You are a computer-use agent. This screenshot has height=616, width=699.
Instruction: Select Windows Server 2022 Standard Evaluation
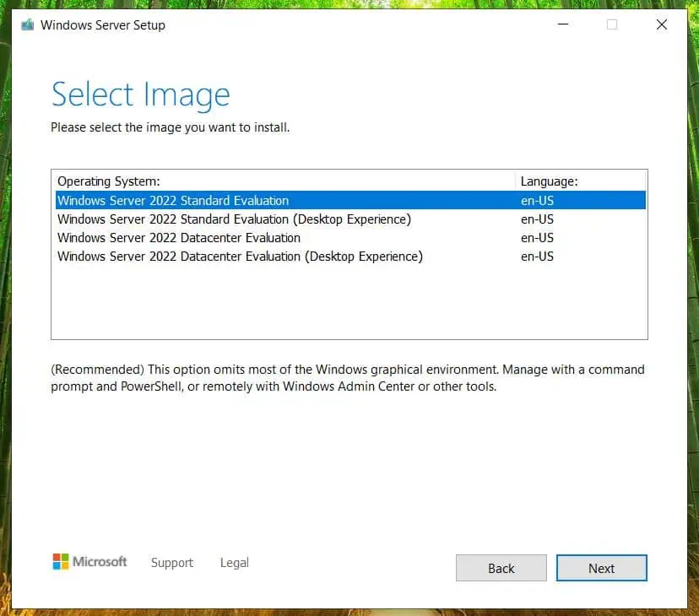coord(172,200)
